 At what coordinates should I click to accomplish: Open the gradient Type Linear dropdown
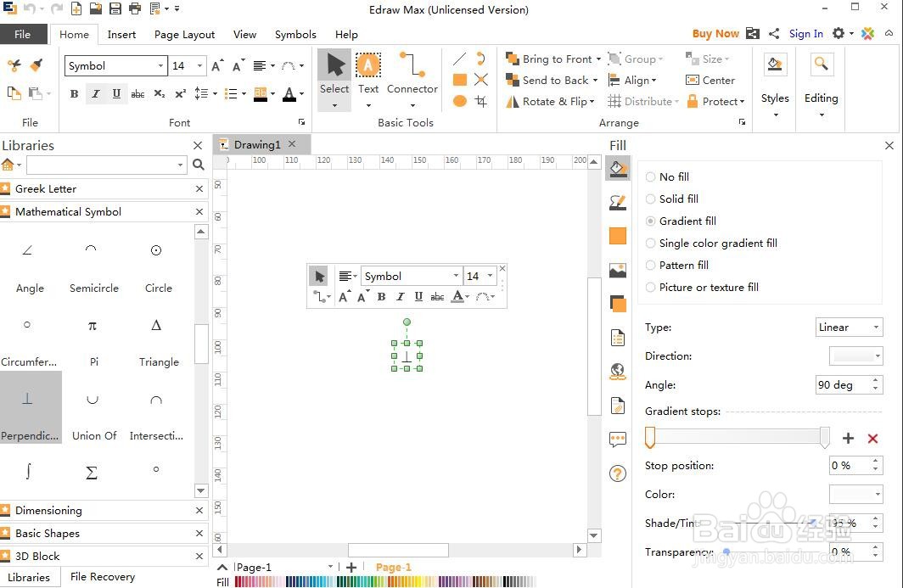point(849,328)
